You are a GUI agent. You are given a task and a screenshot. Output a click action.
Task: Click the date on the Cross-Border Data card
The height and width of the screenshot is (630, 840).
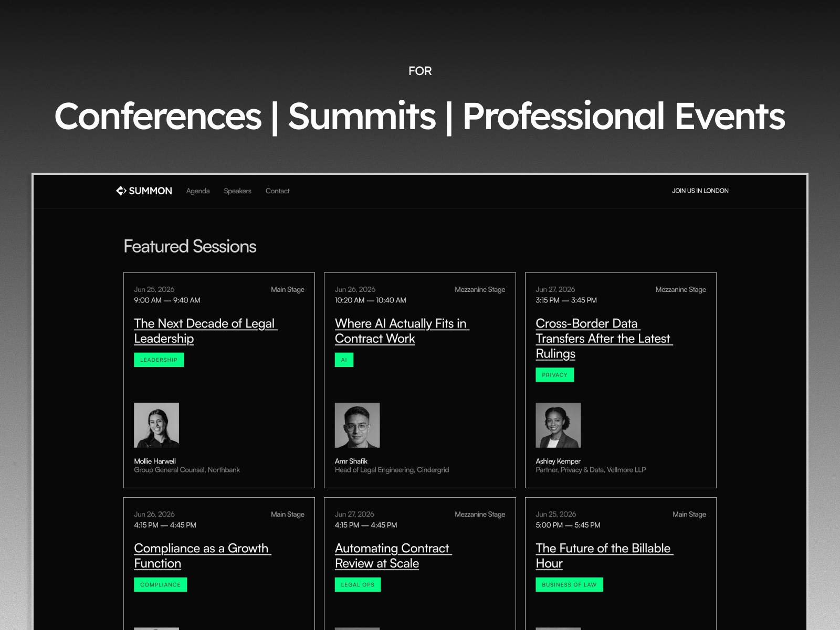555,289
